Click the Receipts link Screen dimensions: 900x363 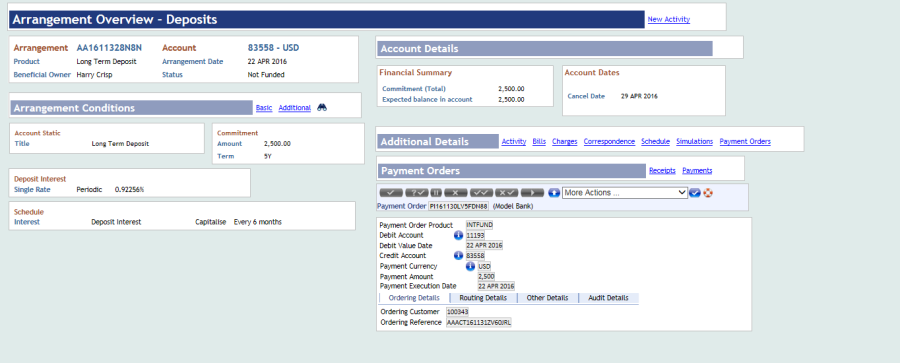tap(662, 171)
